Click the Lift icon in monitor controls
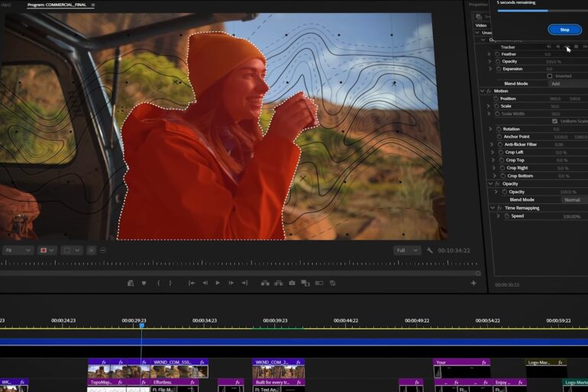The width and height of the screenshot is (588, 392). [x=264, y=283]
